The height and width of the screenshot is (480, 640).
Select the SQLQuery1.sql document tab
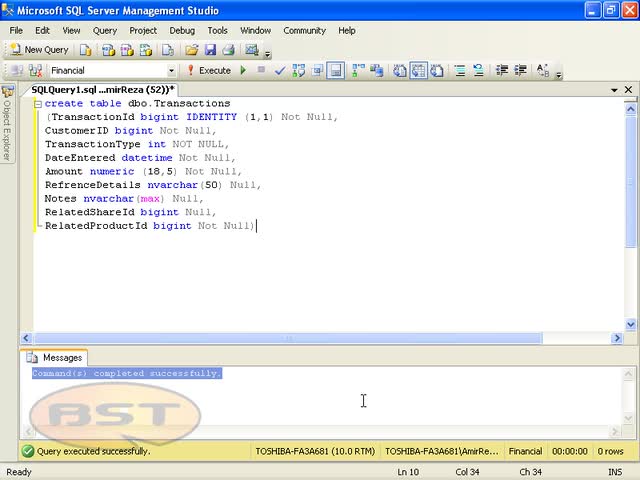pos(102,89)
